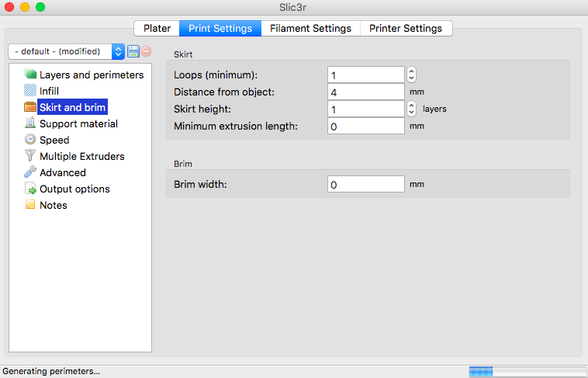Click the Distance from object field
Viewport: 588px width, 378px height.
pos(365,92)
